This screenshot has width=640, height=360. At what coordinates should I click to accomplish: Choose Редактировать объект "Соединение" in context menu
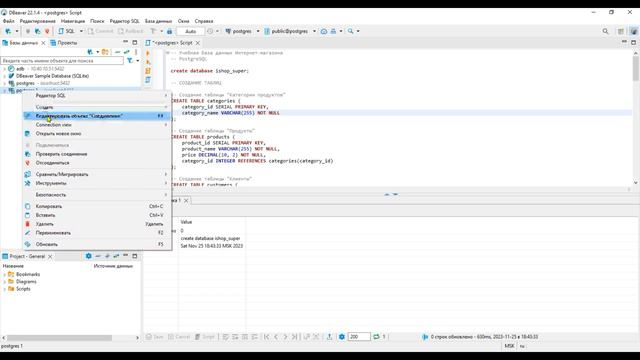click(97, 116)
